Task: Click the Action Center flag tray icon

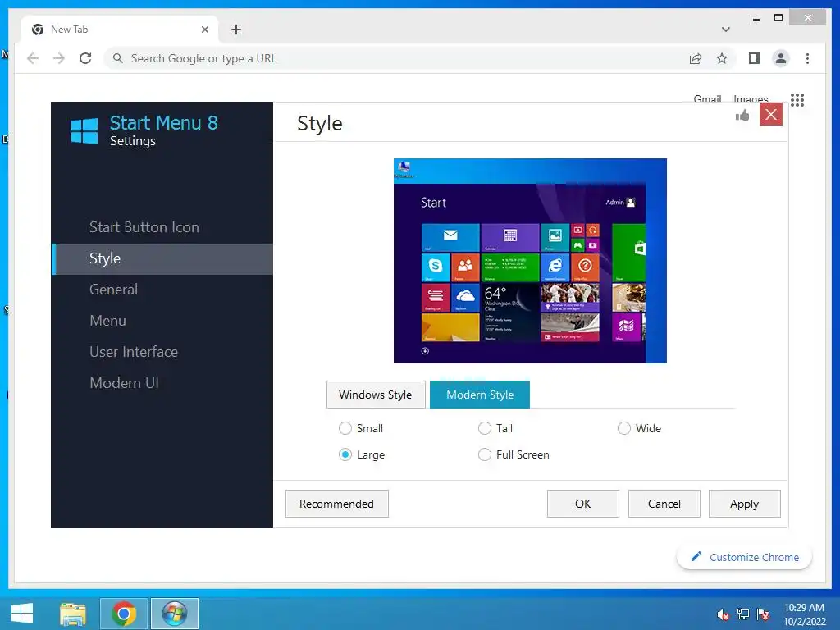Action: click(x=763, y=614)
